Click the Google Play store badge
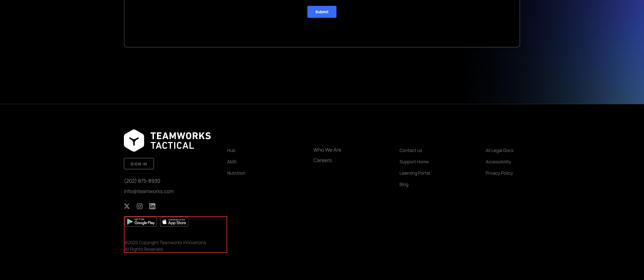The width and height of the screenshot is (644, 280). click(x=141, y=222)
